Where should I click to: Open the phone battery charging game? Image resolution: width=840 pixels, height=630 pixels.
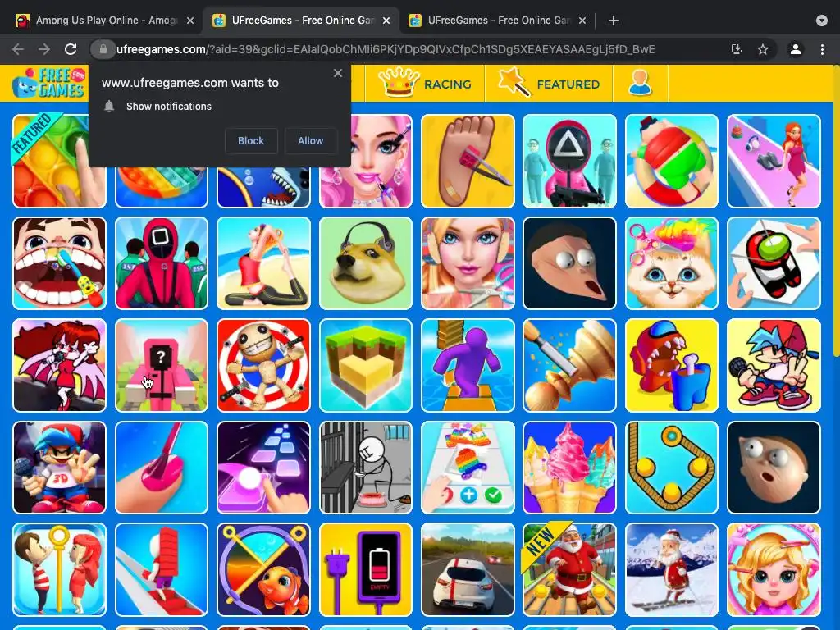366,570
